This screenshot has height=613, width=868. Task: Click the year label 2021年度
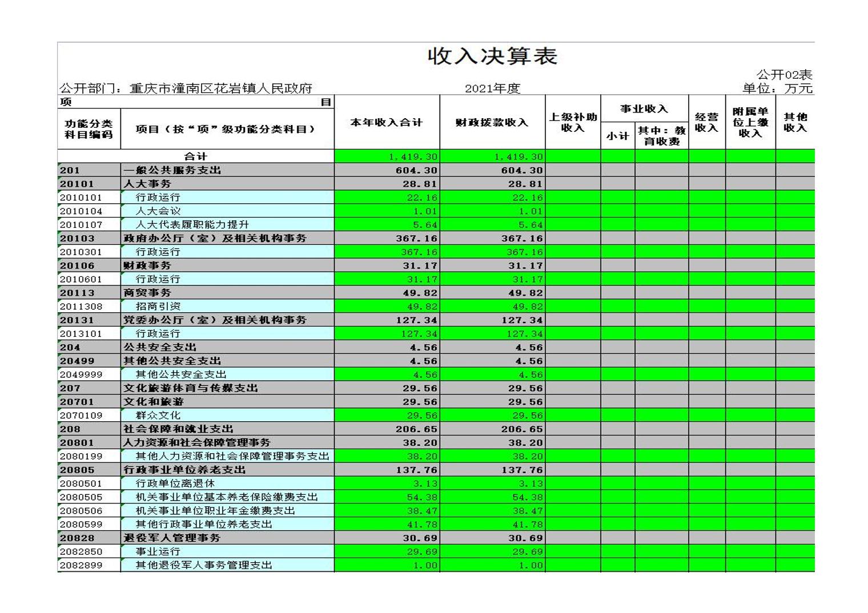click(492, 88)
